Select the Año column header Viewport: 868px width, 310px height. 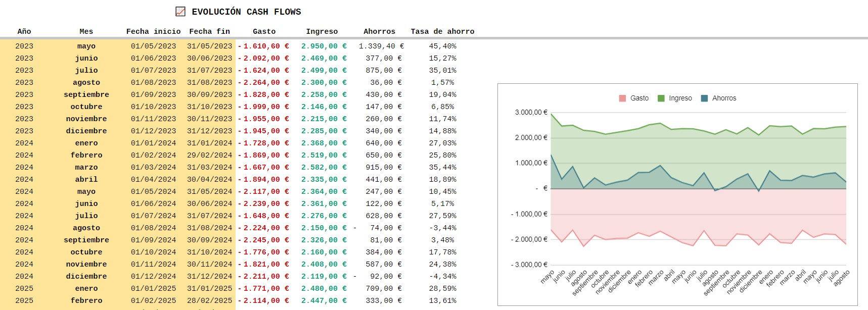coord(24,31)
